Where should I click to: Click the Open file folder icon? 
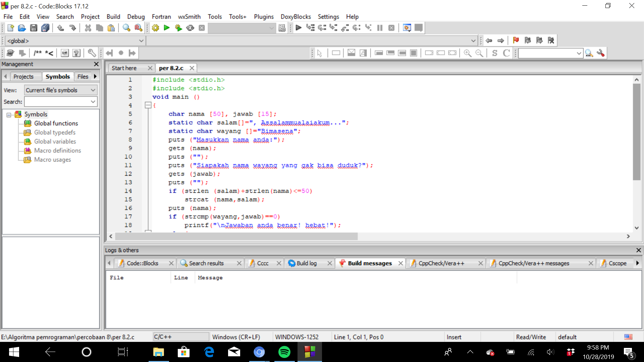pyautogui.click(x=22, y=28)
